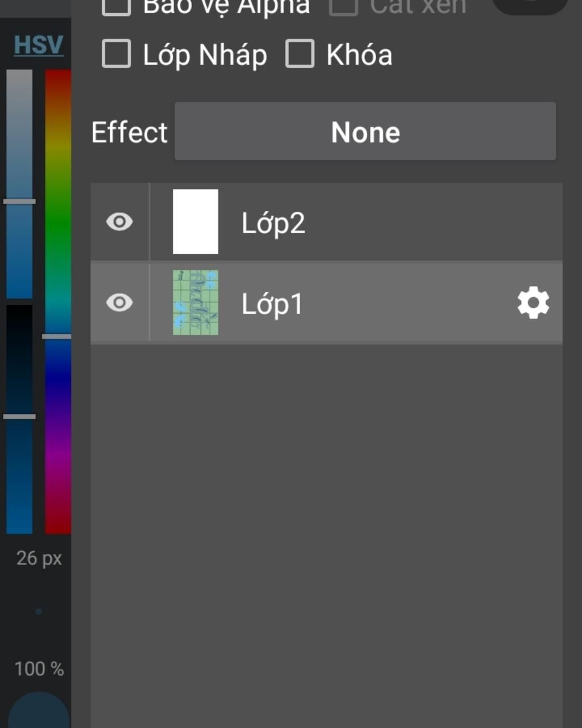The height and width of the screenshot is (728, 582).
Task: Open settings gear for Lớp1 layer
Action: 533,303
